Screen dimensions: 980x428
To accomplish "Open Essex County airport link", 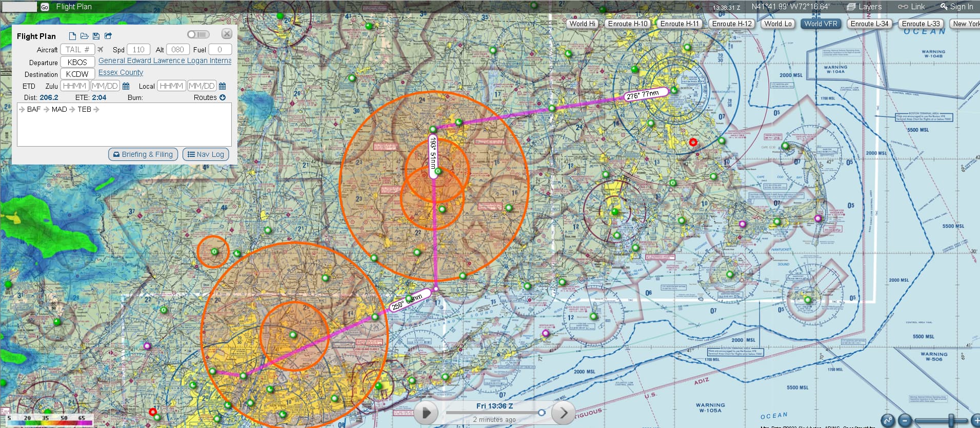I will [121, 73].
